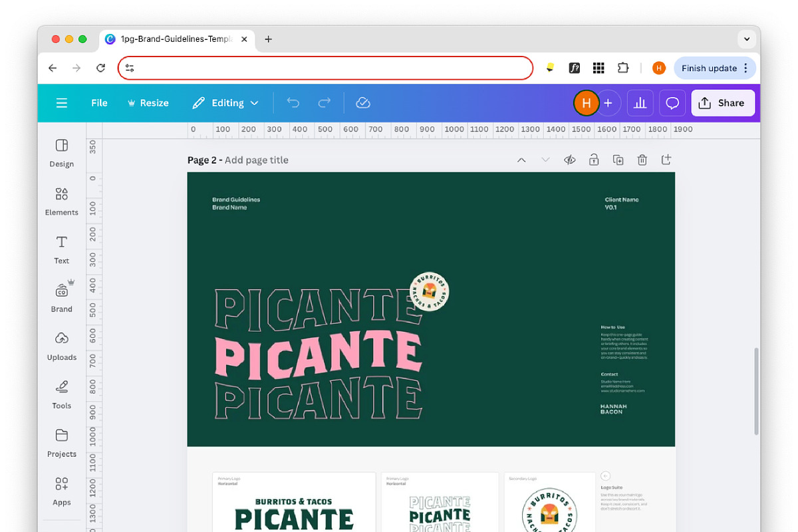Click the Finish update button
Screen dimensions: 798x532
[709, 68]
